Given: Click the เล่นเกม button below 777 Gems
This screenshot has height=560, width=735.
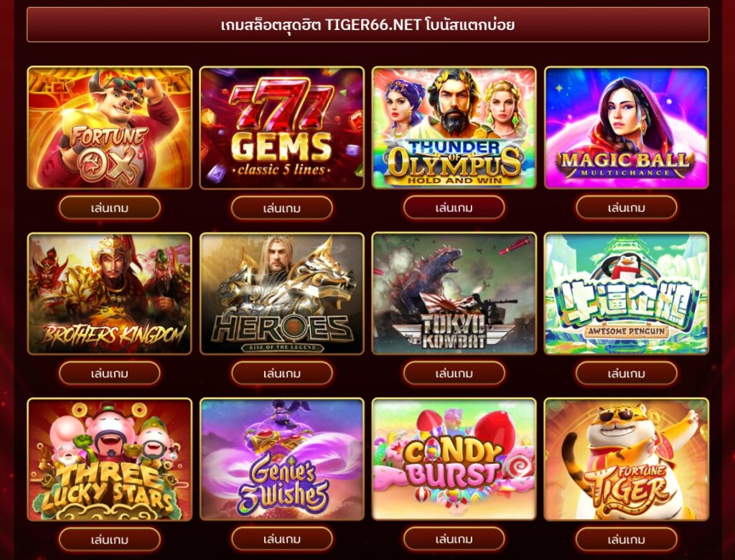Looking at the screenshot, I should click(281, 207).
